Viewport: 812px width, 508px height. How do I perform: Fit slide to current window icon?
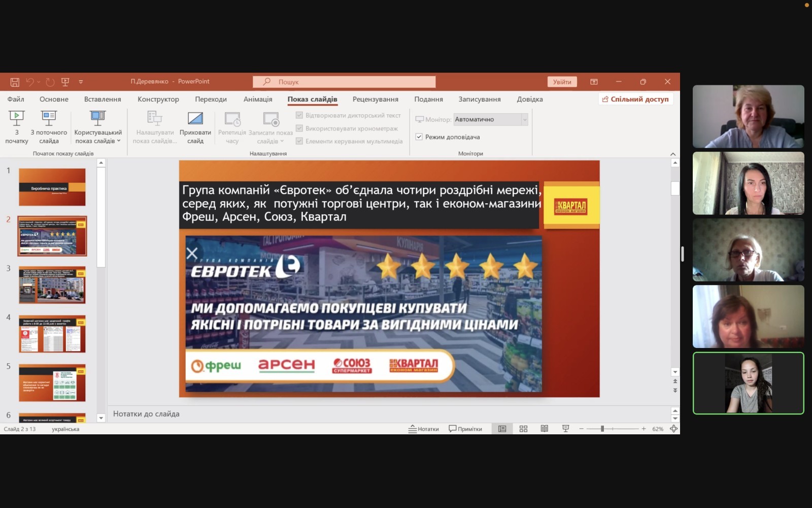(673, 429)
